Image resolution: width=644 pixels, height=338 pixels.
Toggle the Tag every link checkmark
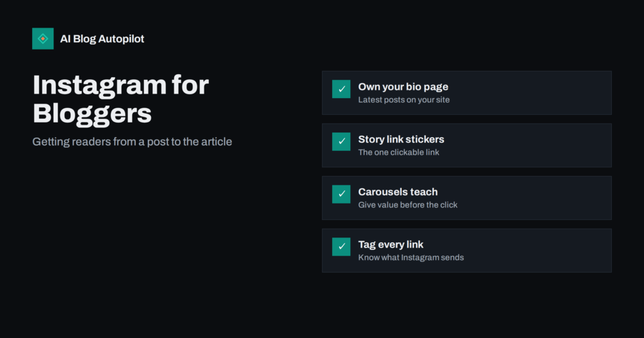[341, 246]
